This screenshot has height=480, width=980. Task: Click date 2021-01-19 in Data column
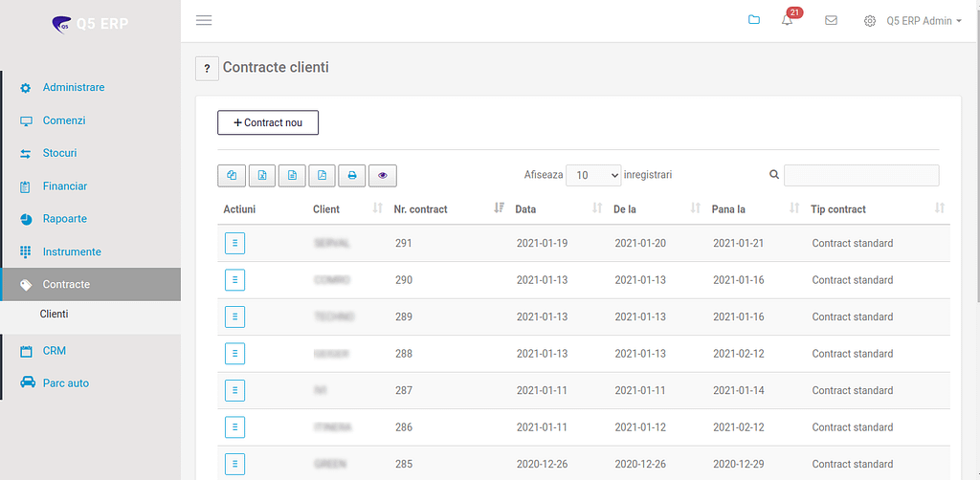[x=542, y=244]
